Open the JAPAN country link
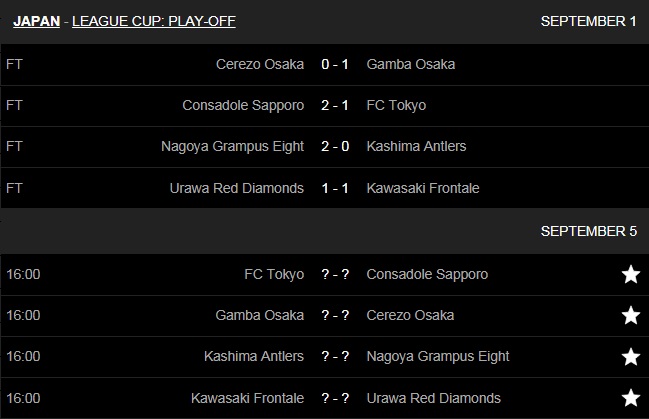 37,21
